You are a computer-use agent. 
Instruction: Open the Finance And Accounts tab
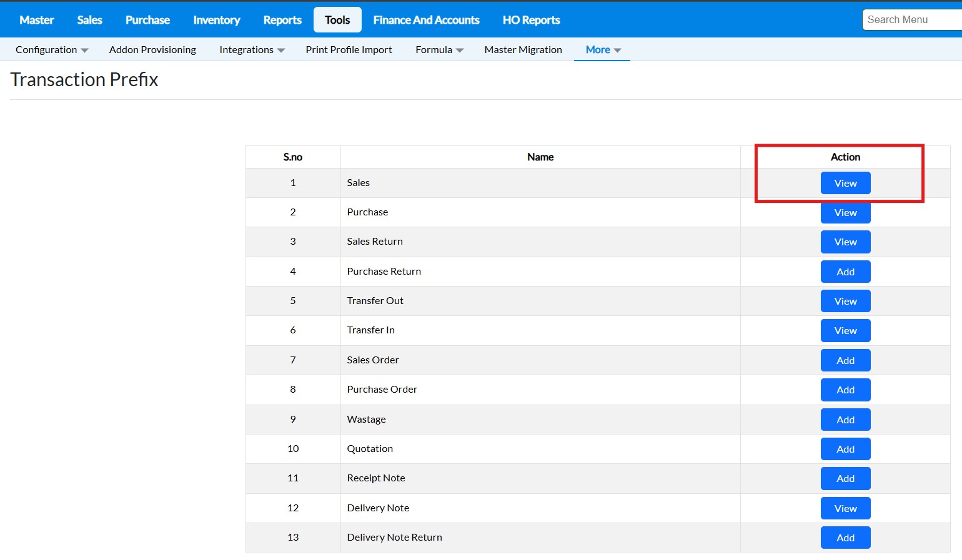coord(426,20)
